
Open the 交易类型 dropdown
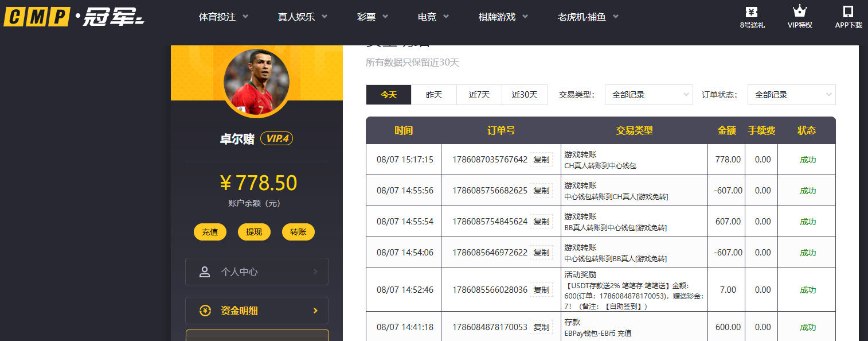649,95
